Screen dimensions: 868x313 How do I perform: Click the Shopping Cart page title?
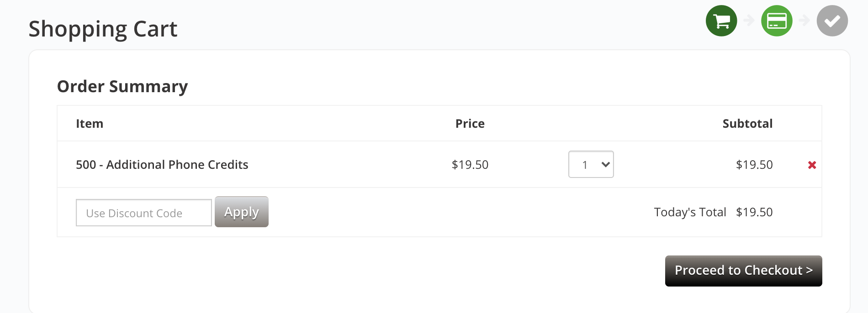pos(103,29)
